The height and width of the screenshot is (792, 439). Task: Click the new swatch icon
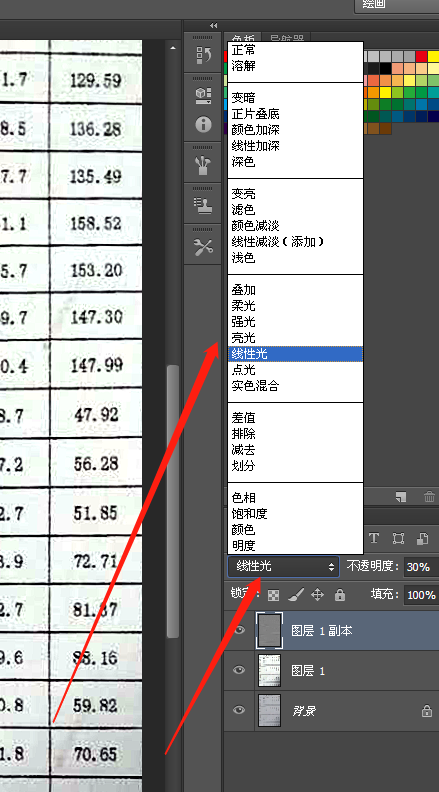coord(401,497)
